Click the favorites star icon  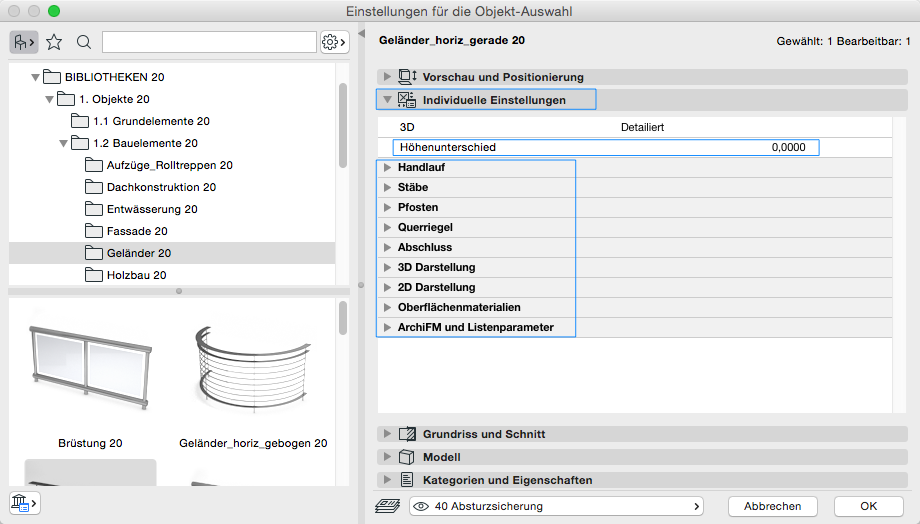[x=54, y=42]
